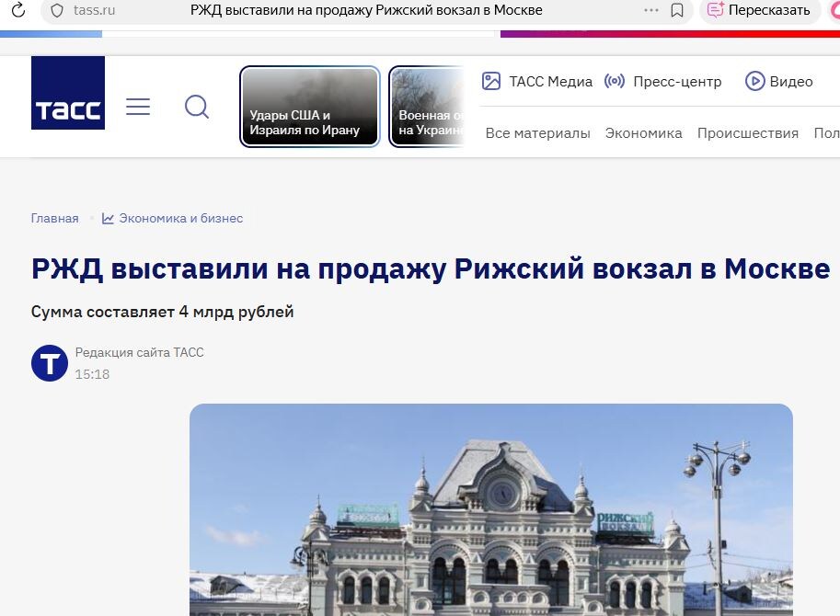The image size is (840, 616).
Task: Click the round T author avatar
Action: [50, 363]
